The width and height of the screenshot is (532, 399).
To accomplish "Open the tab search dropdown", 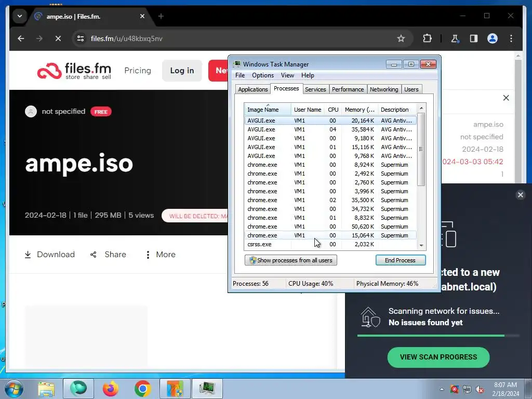I will point(20,16).
